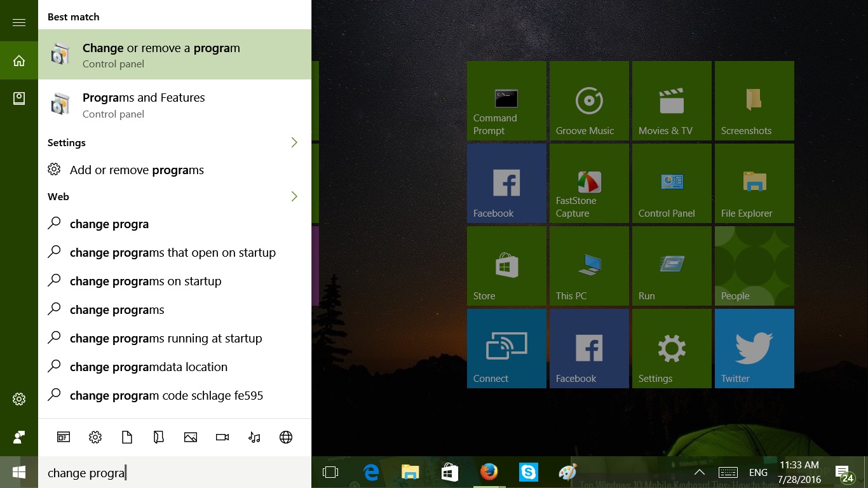868x488 pixels.
Task: Open the Movies & TV tile
Action: 672,100
